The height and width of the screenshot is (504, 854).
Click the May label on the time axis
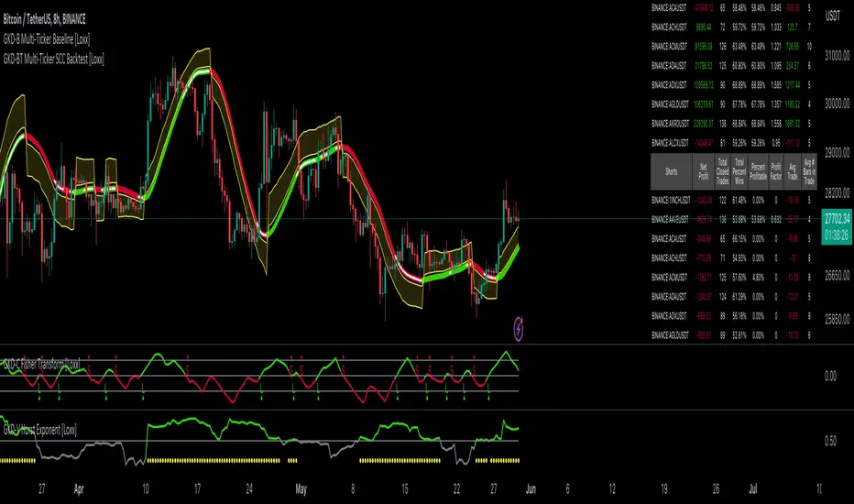coord(301,489)
